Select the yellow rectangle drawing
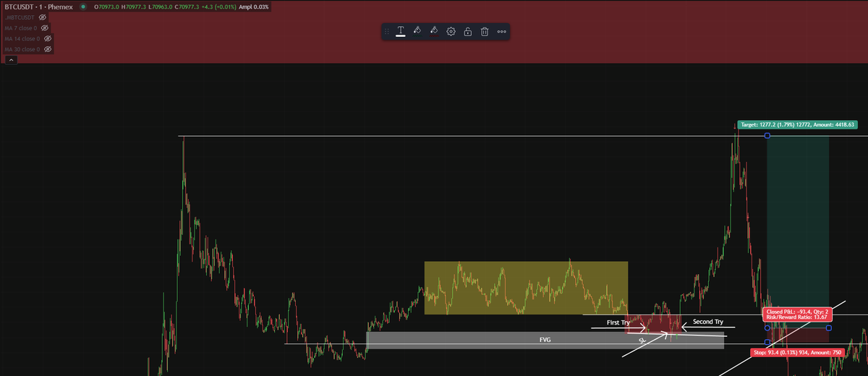 pos(526,288)
